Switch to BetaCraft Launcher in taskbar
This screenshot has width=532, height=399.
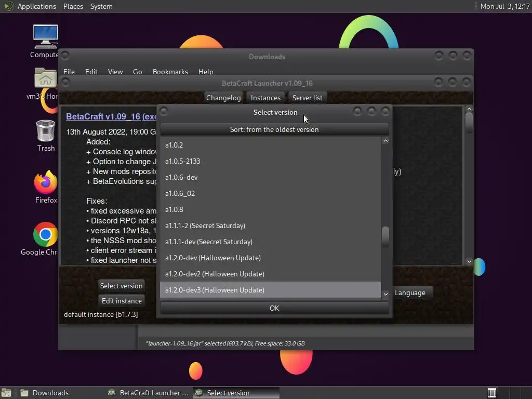click(x=148, y=393)
